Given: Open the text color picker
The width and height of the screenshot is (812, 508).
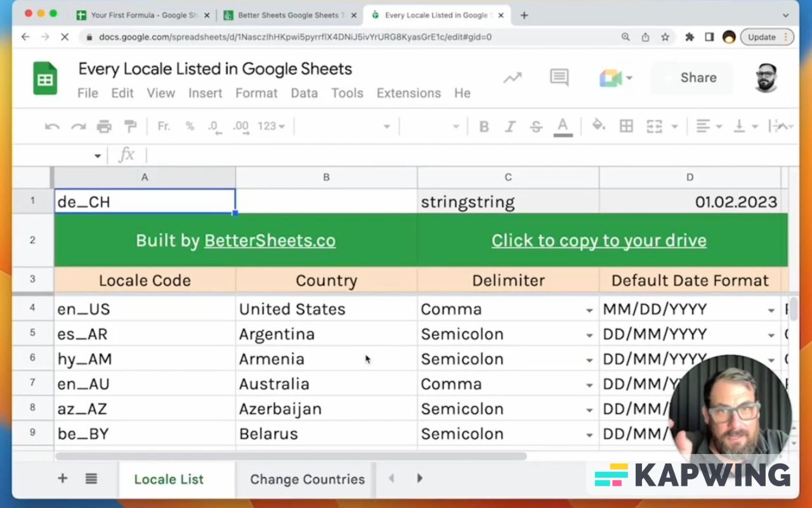Looking at the screenshot, I should click(x=563, y=126).
